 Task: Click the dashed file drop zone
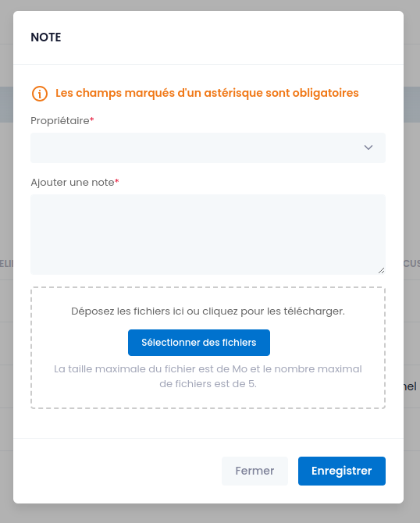(208, 347)
